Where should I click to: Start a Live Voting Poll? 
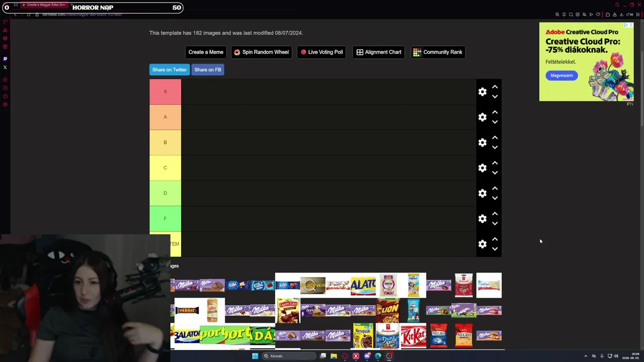pyautogui.click(x=321, y=52)
